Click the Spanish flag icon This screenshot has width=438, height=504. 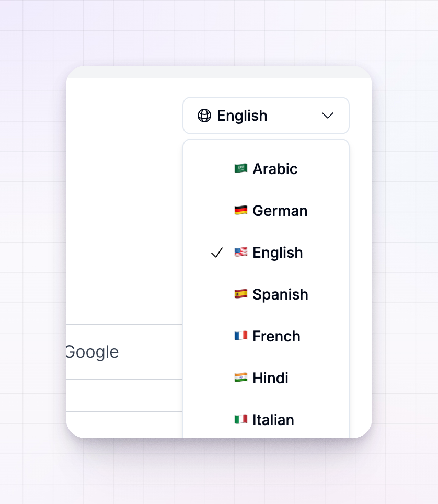(x=241, y=294)
